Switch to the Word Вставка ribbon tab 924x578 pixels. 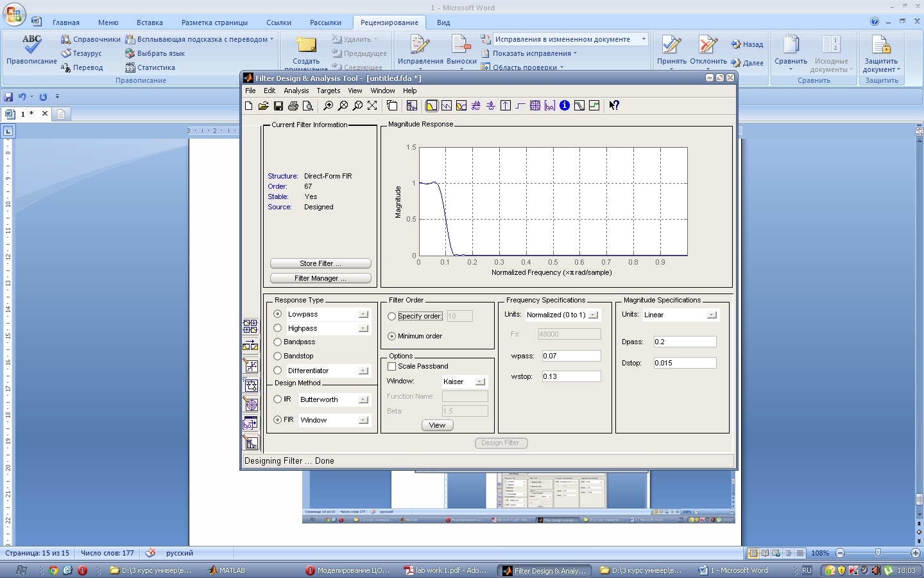(150, 22)
